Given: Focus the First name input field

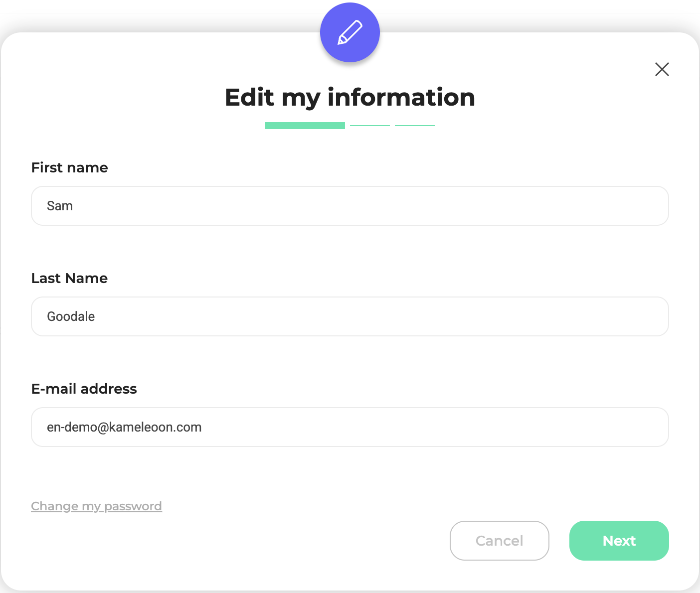Looking at the screenshot, I should 350,206.
